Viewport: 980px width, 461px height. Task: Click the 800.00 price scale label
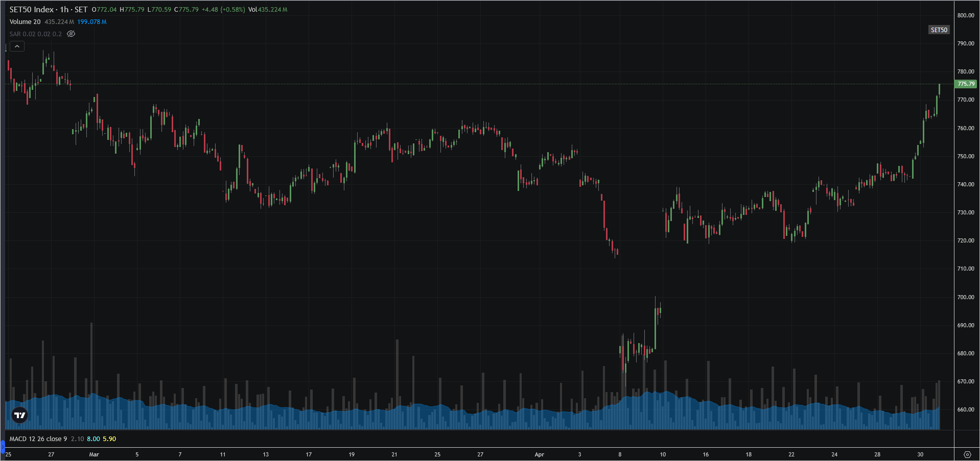(966, 15)
